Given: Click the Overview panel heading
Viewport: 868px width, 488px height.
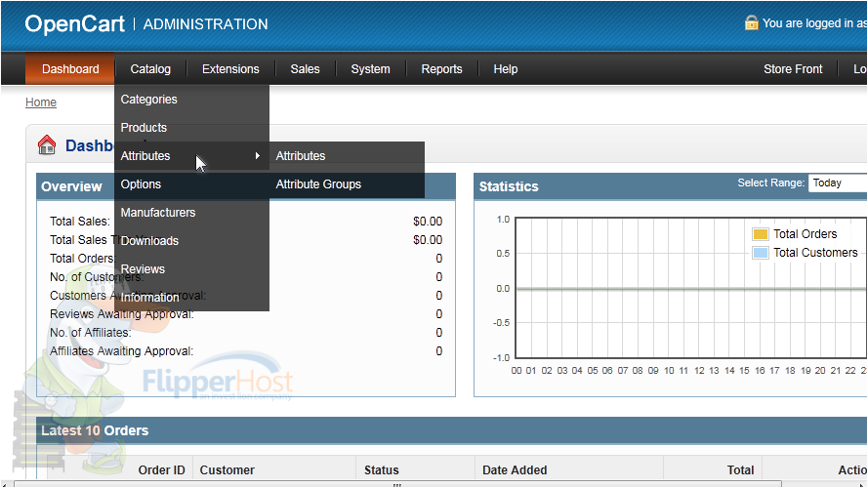Looking at the screenshot, I should pyautogui.click(x=71, y=186).
